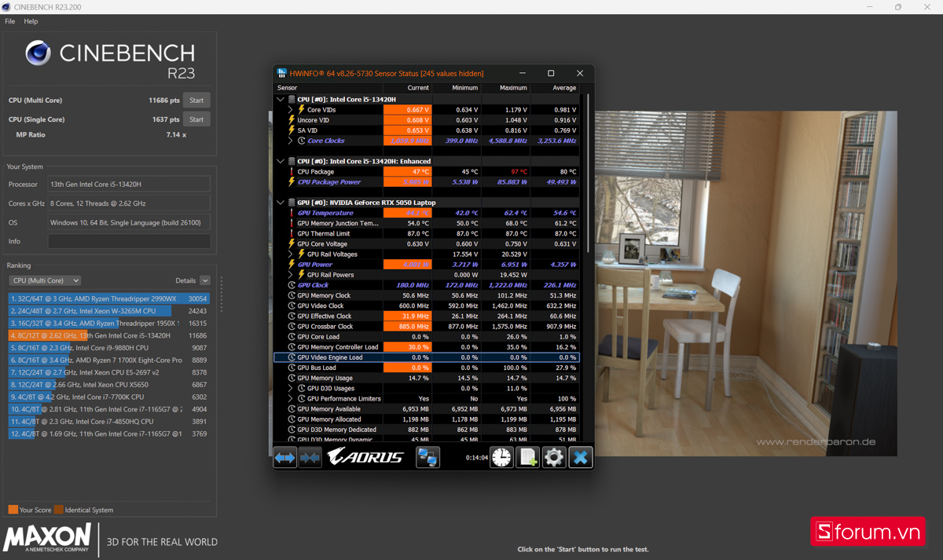This screenshot has height=560, width=943.
Task: Expand the GPU D3D Usages entry
Action: [x=291, y=388]
